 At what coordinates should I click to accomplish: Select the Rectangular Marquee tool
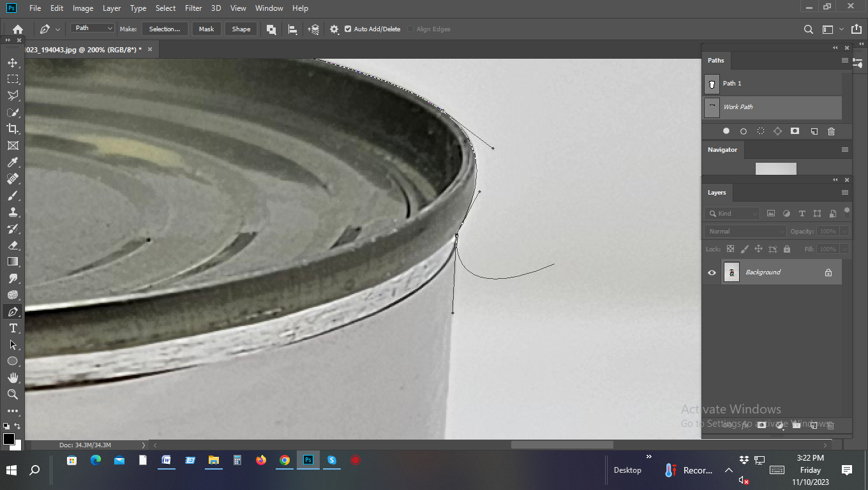12,79
